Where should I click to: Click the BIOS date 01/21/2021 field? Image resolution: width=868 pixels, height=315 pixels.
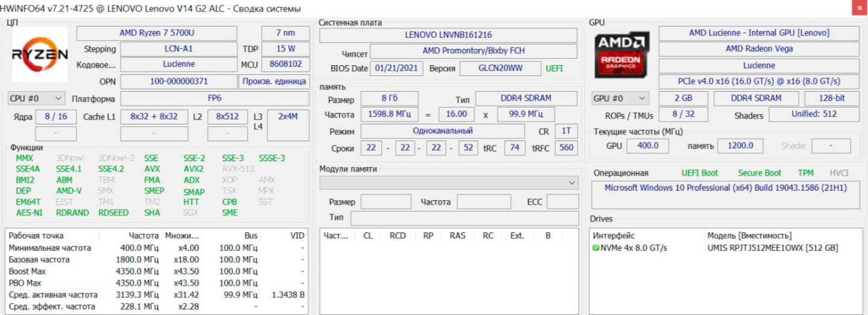pos(396,68)
